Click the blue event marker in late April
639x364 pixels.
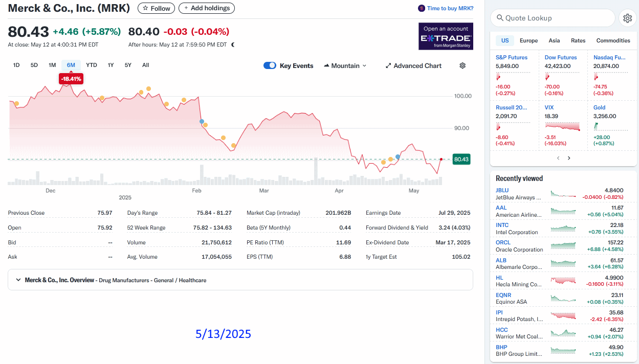[398, 156]
